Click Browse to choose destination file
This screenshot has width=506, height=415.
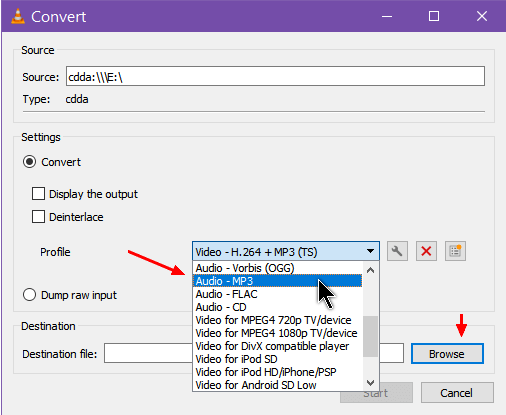point(447,354)
